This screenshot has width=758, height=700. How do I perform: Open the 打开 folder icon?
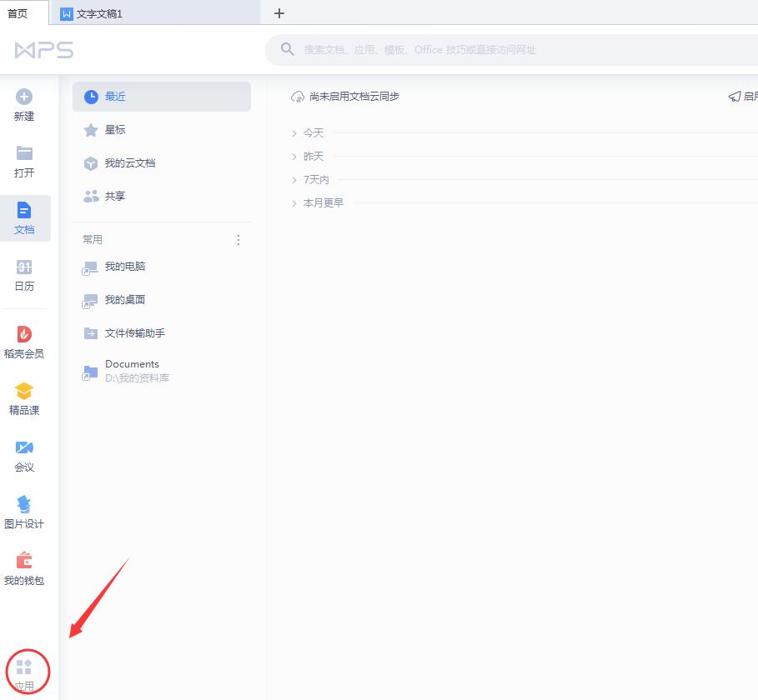24,153
